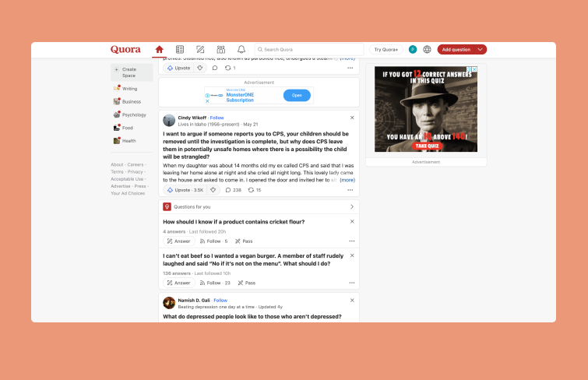588x380 pixels.
Task: Upvote the top partially visible answer
Action: click(178, 68)
